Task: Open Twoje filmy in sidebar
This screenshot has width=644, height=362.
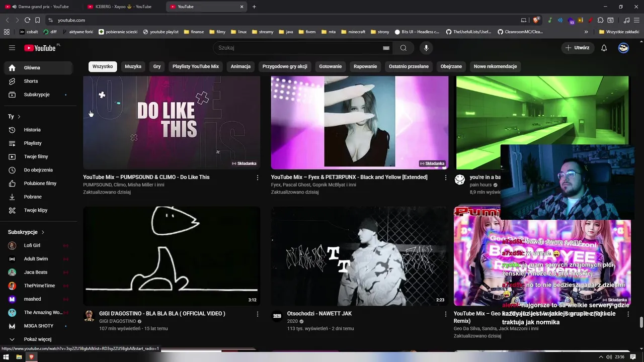Action: pyautogui.click(x=38, y=156)
